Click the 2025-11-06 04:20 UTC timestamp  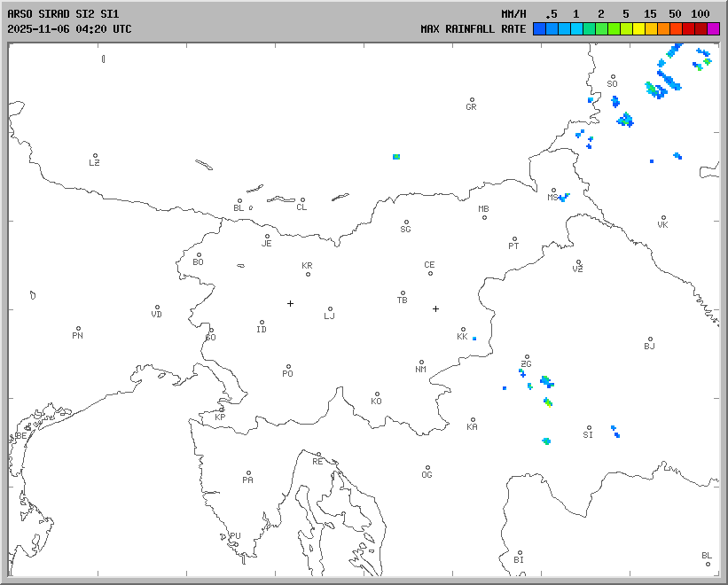69,29
